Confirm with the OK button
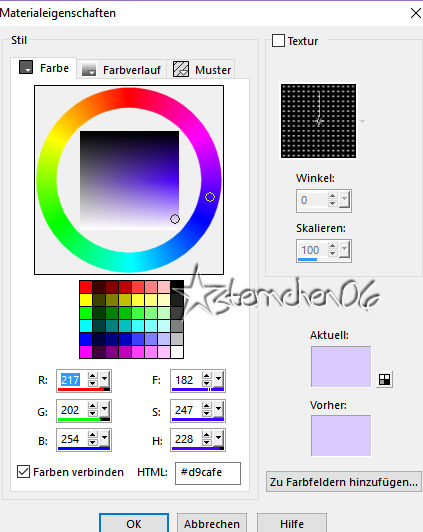Viewport: 423px width, 532px height. 134,524
